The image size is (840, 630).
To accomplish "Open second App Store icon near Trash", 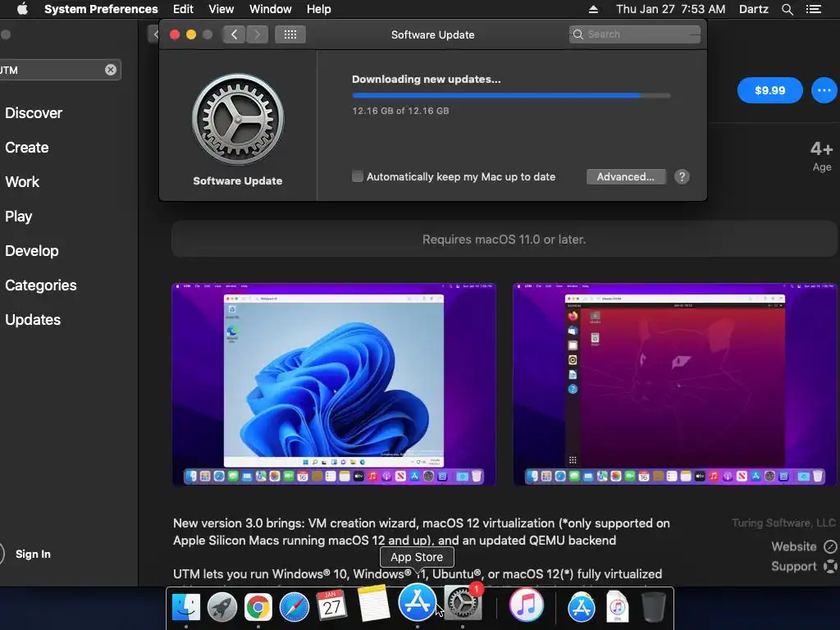I will coord(582,607).
